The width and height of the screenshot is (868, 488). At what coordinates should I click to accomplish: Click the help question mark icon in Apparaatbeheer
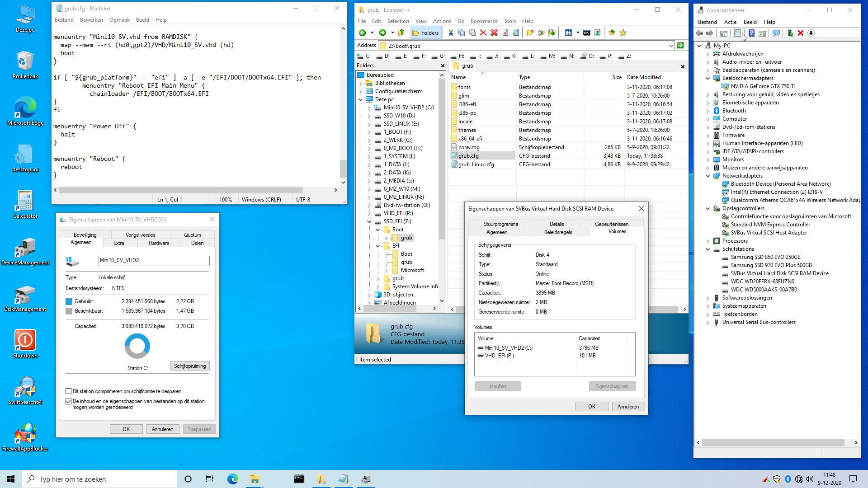click(x=751, y=33)
